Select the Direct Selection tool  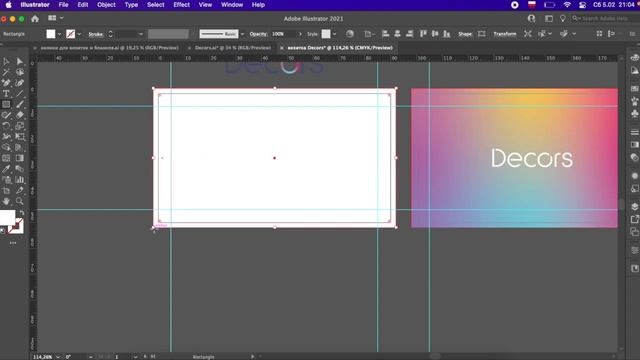[x=19, y=61]
